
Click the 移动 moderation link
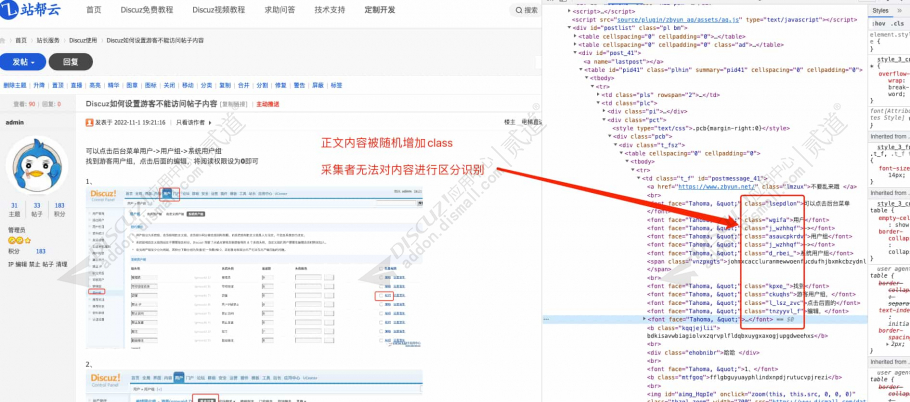(x=187, y=85)
